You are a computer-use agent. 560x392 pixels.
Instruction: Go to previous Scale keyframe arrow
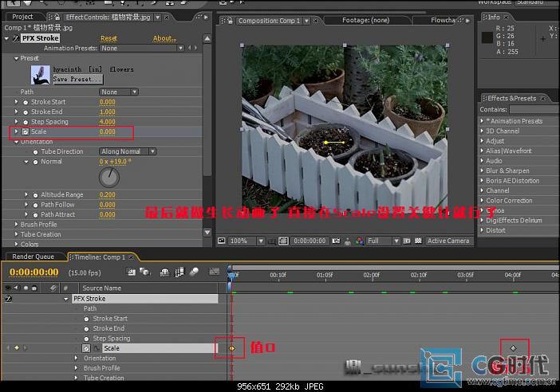pyautogui.click(x=8, y=347)
